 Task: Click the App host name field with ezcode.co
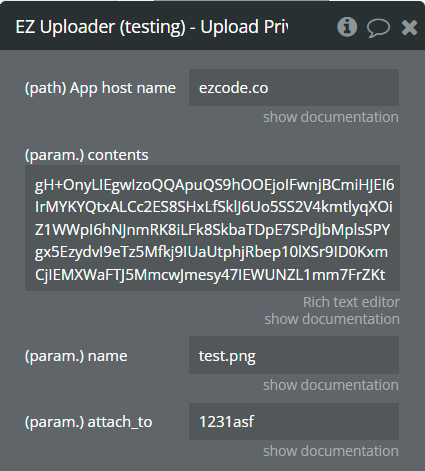294,88
